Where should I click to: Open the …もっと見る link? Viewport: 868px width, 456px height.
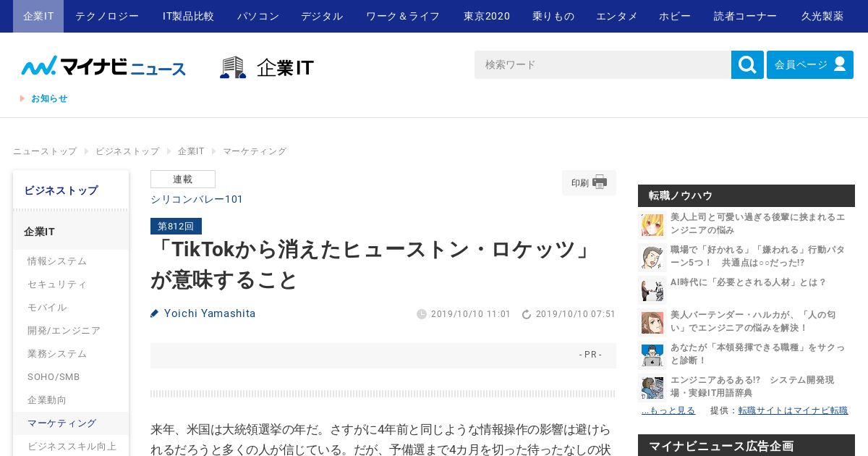pyautogui.click(x=668, y=410)
